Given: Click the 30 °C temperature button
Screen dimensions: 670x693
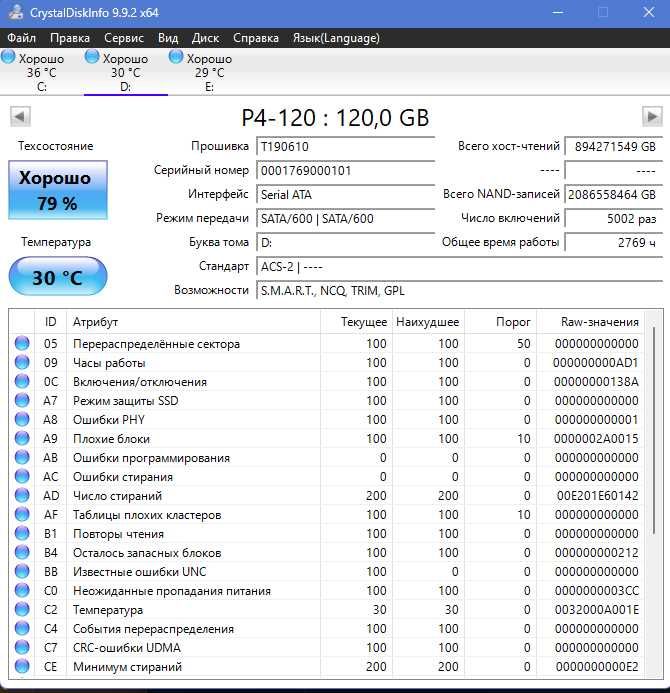Looking at the screenshot, I should 57,277.
